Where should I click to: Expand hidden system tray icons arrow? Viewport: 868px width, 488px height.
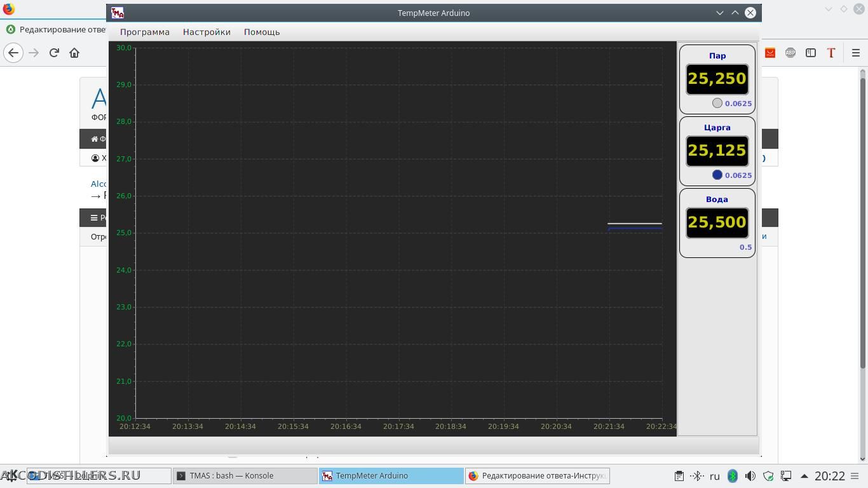point(804,476)
